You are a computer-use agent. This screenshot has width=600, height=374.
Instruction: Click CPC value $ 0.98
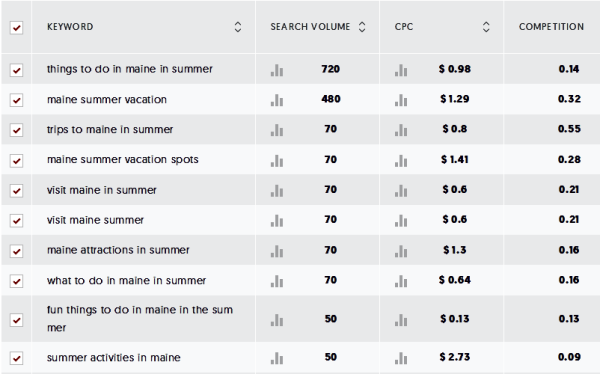(455, 69)
